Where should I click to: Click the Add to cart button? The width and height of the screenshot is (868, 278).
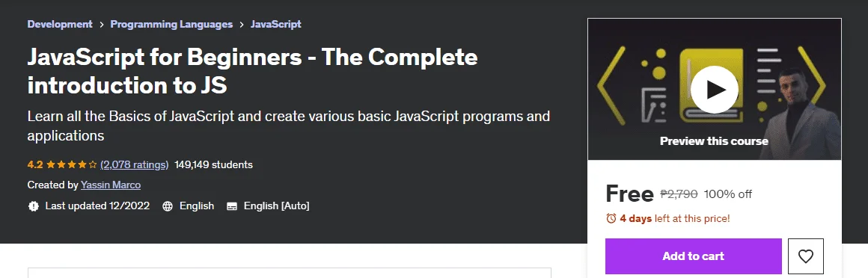[693, 256]
